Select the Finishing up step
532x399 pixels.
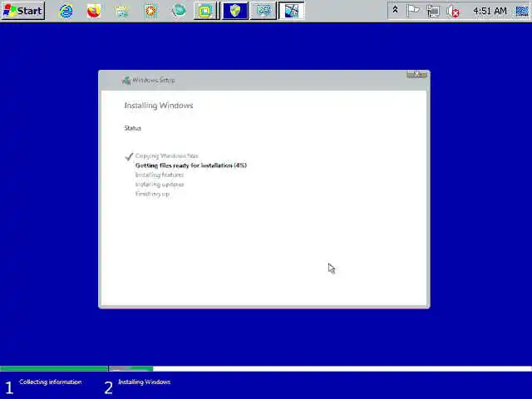152,194
